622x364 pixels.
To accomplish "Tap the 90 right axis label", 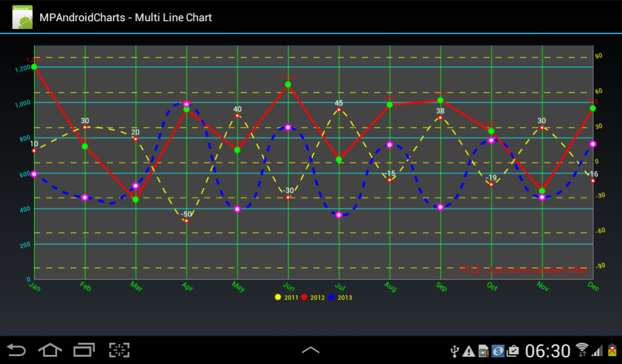I will tap(598, 56).
